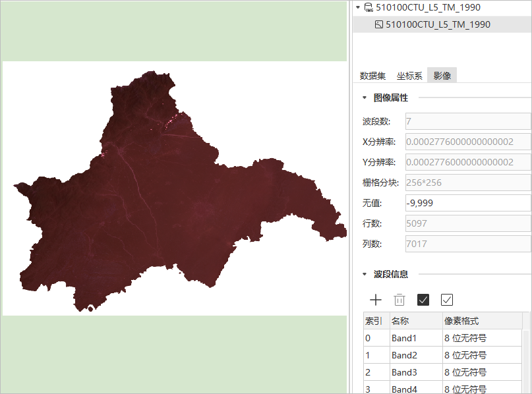Collapse the 波段信息 section
The image size is (532, 394).
tap(364, 275)
